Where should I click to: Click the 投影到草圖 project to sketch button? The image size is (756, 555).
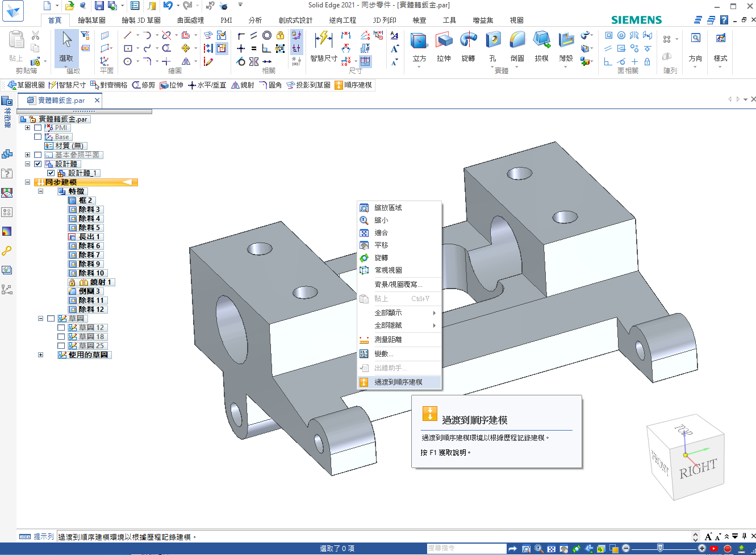pyautogui.click(x=308, y=85)
